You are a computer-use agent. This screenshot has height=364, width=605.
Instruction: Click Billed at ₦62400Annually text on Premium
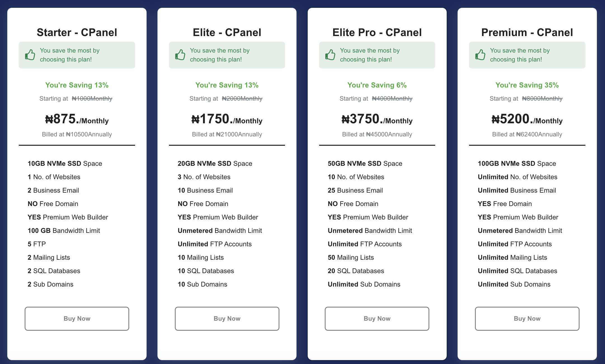point(527,134)
